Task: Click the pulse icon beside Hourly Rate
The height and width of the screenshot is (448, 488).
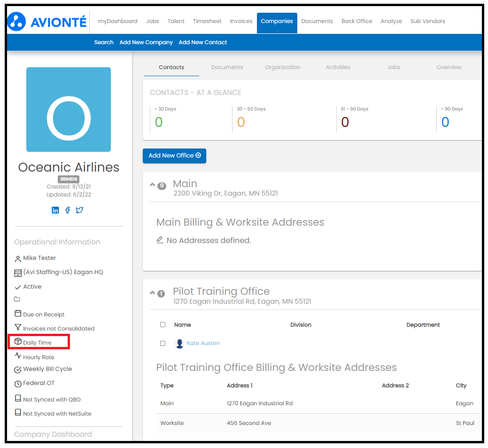Action: 18,355
